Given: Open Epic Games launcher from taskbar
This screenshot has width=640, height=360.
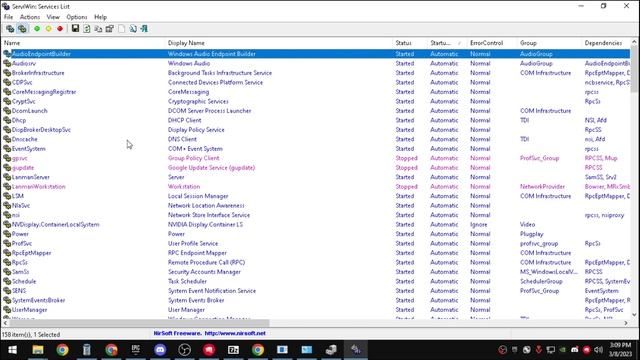Looking at the screenshot, I should click(136, 350).
